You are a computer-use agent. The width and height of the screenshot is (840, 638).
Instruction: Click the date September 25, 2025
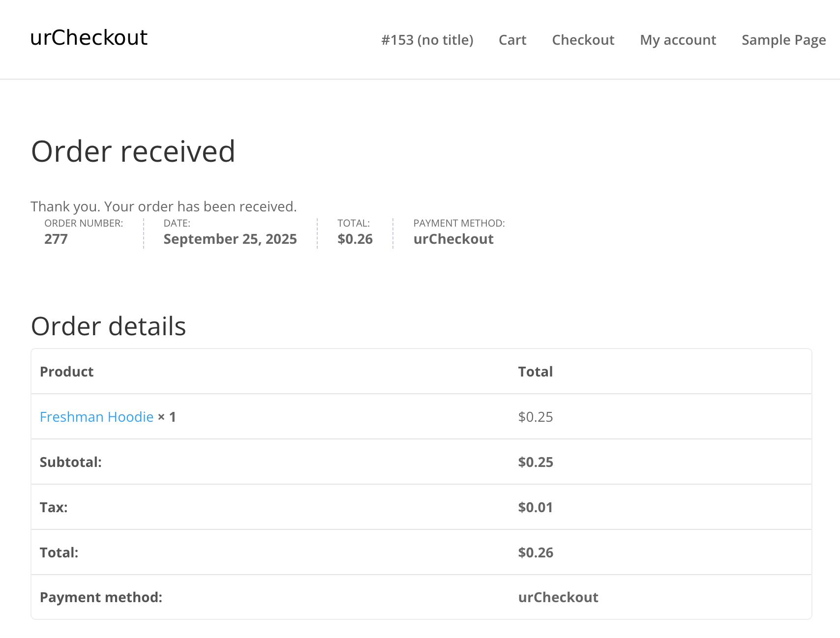pos(230,239)
